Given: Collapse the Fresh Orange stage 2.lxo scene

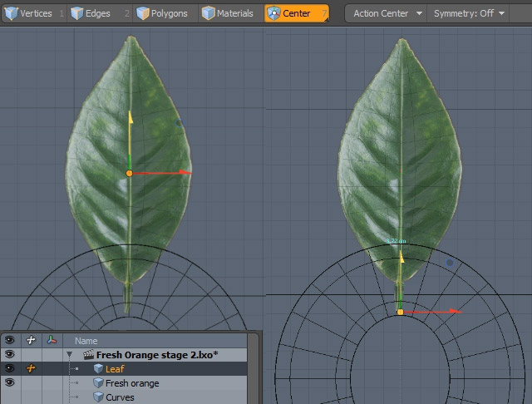Looking at the screenshot, I should click(69, 355).
